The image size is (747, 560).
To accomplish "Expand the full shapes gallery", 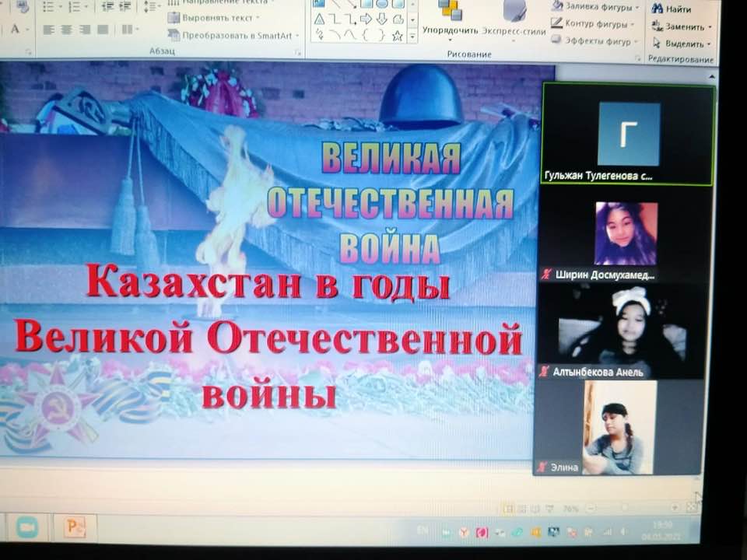I will 412,37.
